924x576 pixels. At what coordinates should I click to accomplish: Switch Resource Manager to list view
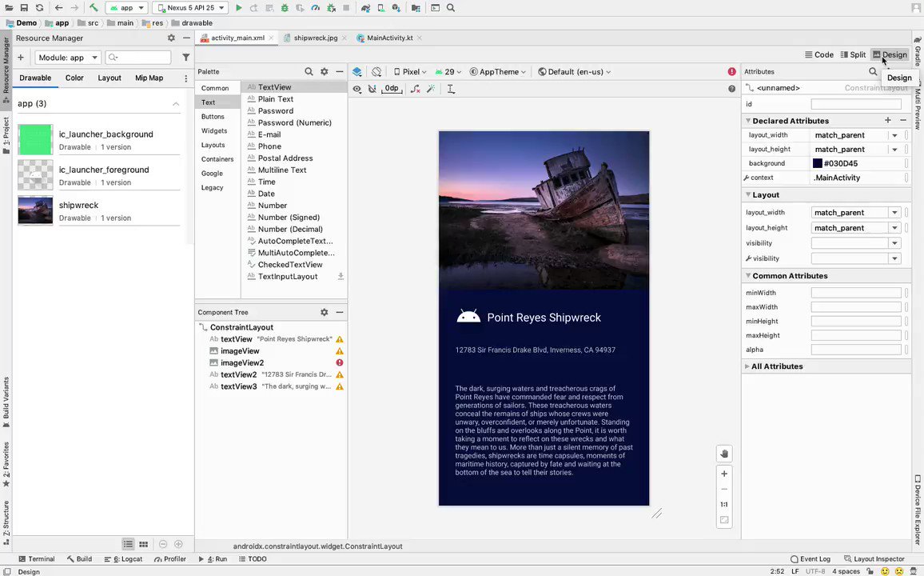pos(128,544)
